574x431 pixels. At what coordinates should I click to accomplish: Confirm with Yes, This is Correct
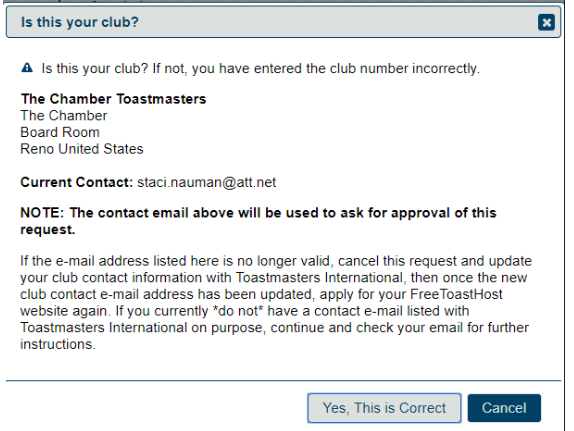[384, 408]
